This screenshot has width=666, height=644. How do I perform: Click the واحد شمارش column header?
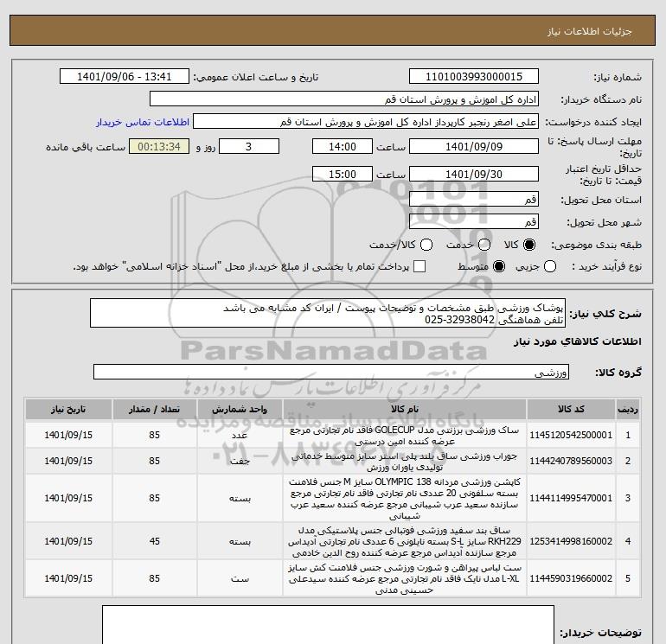pos(240,410)
